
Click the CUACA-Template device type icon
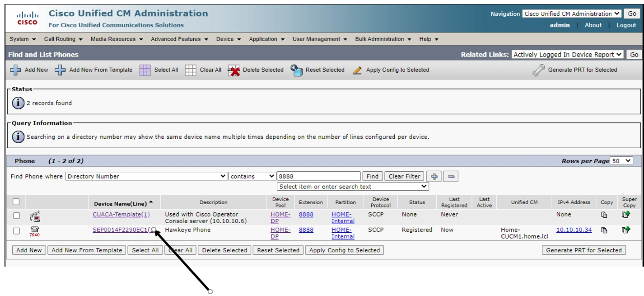coord(35,216)
